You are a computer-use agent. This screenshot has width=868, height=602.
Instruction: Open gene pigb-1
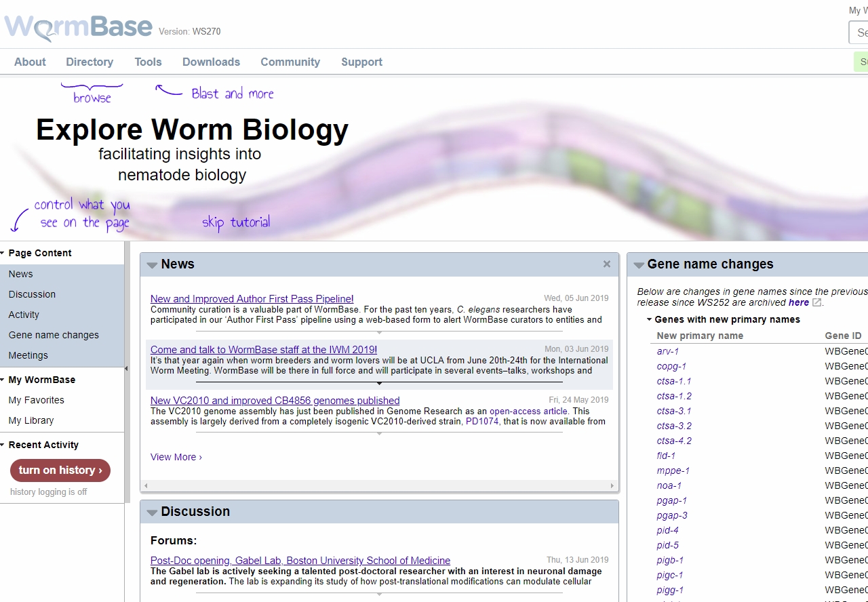670,560
